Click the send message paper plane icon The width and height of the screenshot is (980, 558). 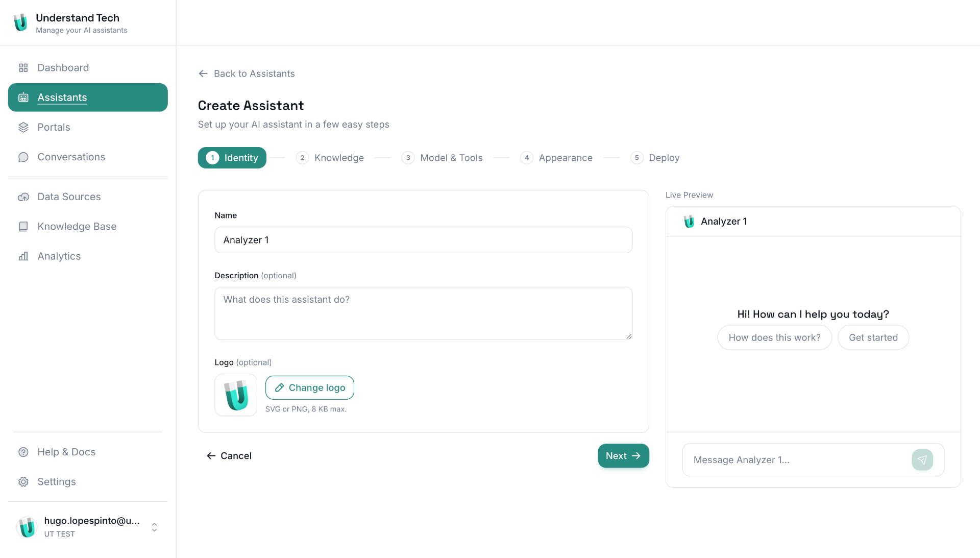922,460
